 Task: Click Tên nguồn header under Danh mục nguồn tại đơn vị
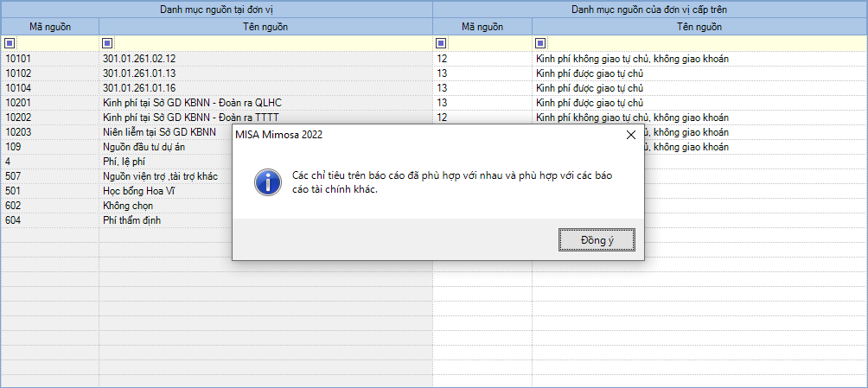(x=265, y=28)
